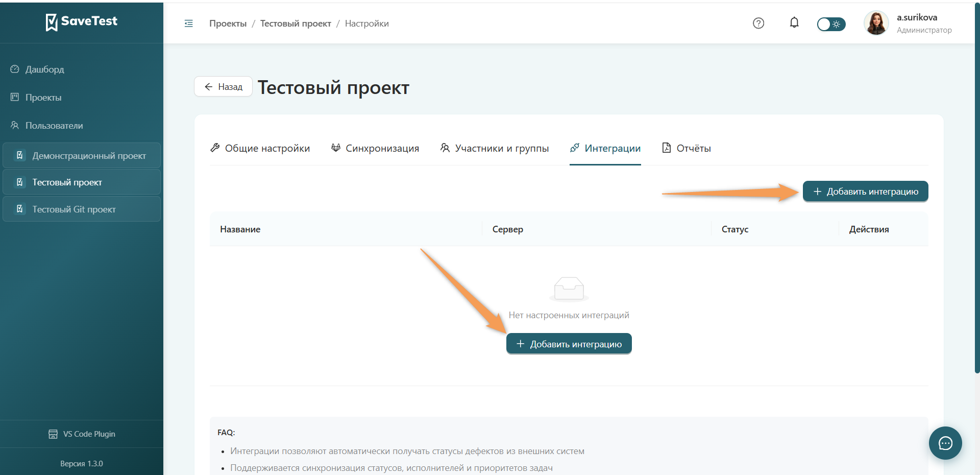Open chat support bubble
The height and width of the screenshot is (475, 980).
point(945,443)
